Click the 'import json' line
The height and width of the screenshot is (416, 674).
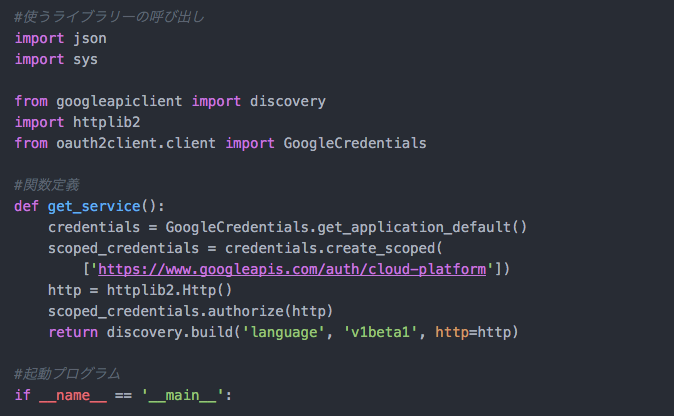tap(61, 39)
